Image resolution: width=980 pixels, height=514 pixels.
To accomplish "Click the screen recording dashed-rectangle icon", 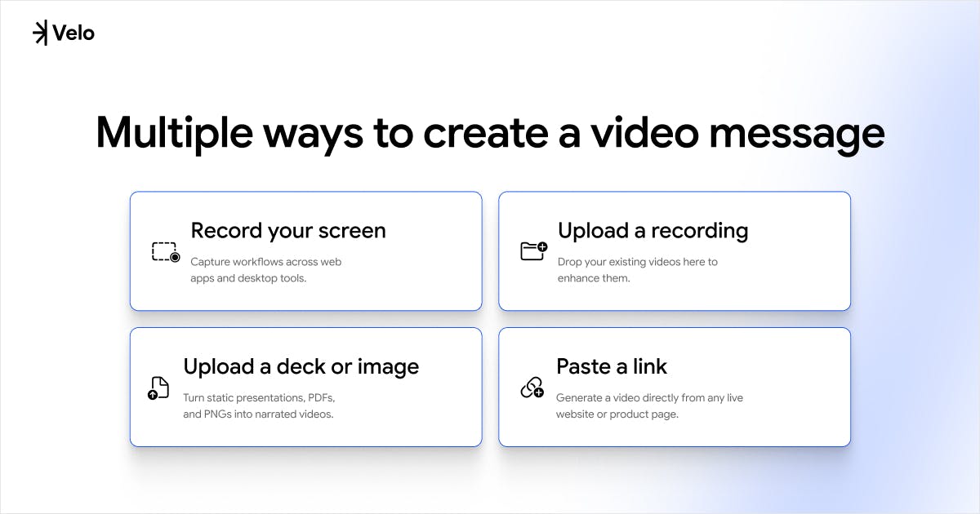I will click(x=166, y=251).
